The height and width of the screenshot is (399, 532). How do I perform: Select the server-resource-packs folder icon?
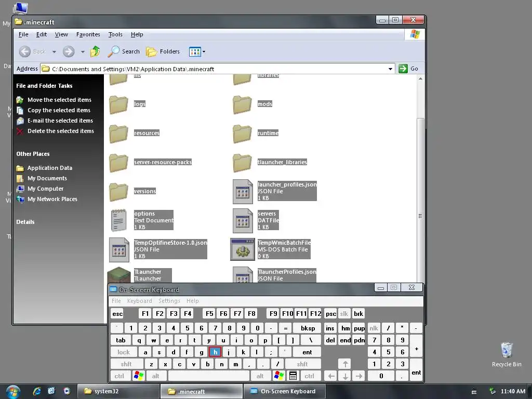click(x=119, y=163)
